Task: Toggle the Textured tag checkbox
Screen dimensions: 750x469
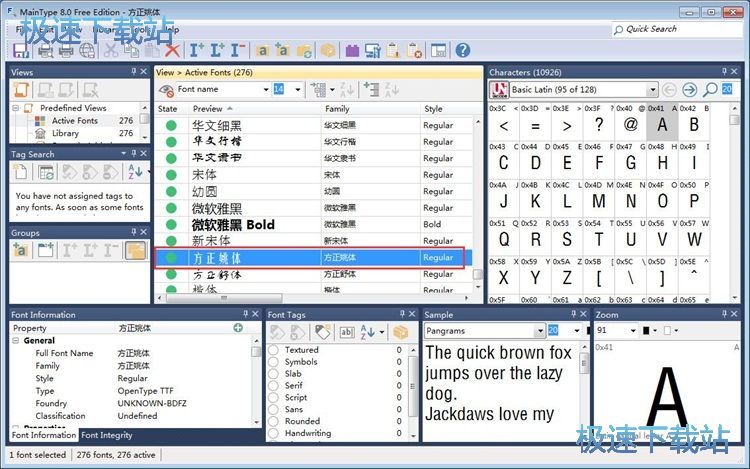Action: tap(273, 350)
